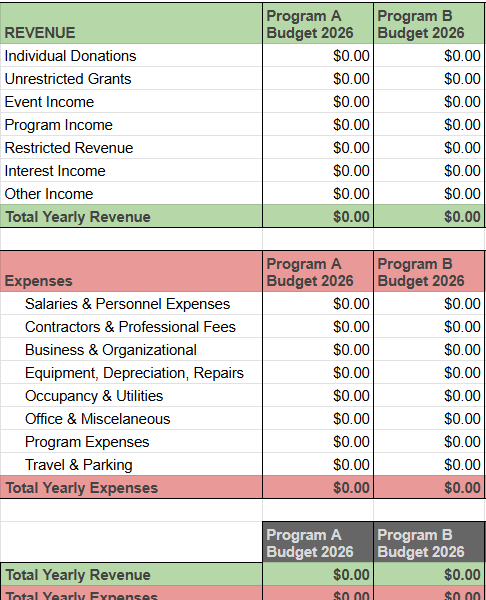Select the red Expenses header cell

[x=131, y=271]
